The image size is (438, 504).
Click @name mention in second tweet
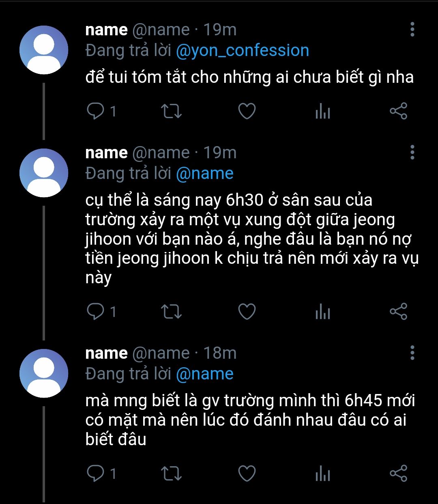pos(205,174)
